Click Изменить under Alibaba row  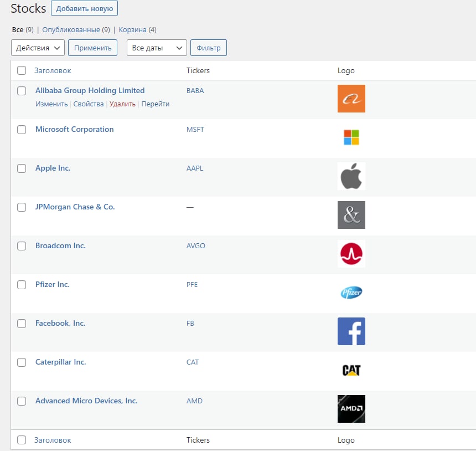(x=51, y=104)
